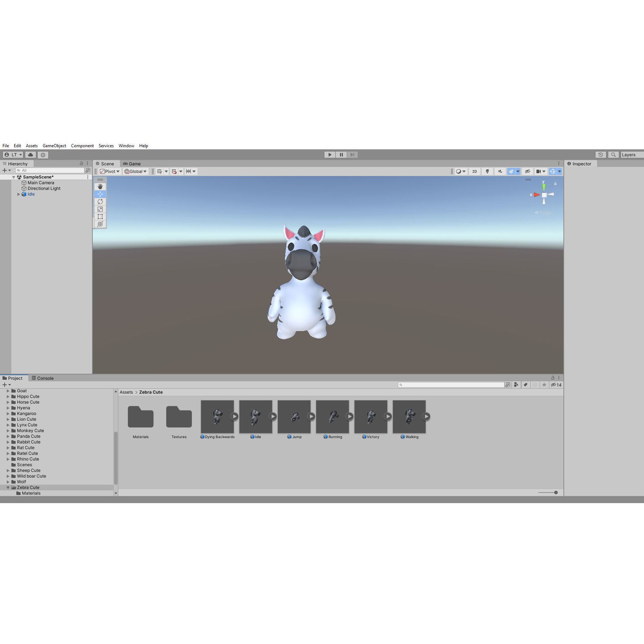Select the Rotate tool
This screenshot has height=644, width=644.
coord(100,202)
